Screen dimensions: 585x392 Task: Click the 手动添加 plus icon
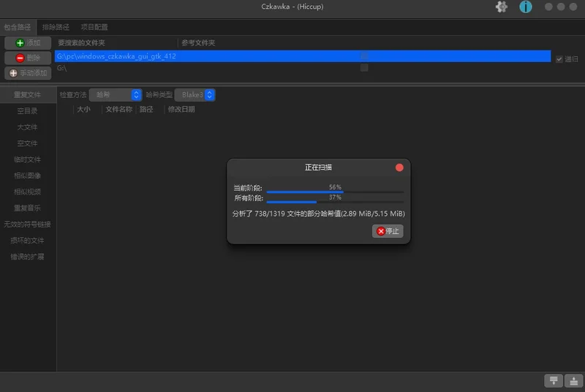[13, 73]
